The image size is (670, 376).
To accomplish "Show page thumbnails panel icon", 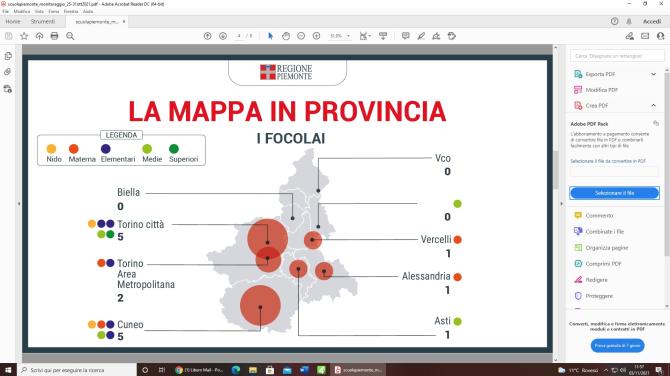I will click(x=8, y=56).
